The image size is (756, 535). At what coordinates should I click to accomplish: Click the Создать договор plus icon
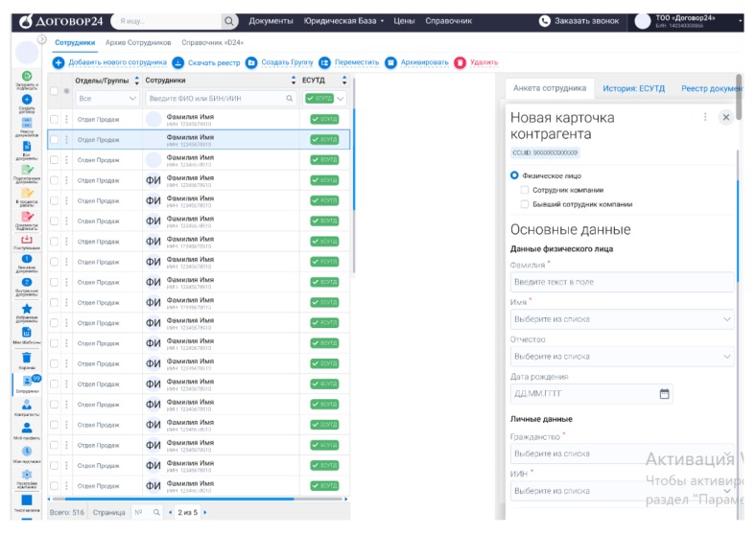pyautogui.click(x=27, y=100)
